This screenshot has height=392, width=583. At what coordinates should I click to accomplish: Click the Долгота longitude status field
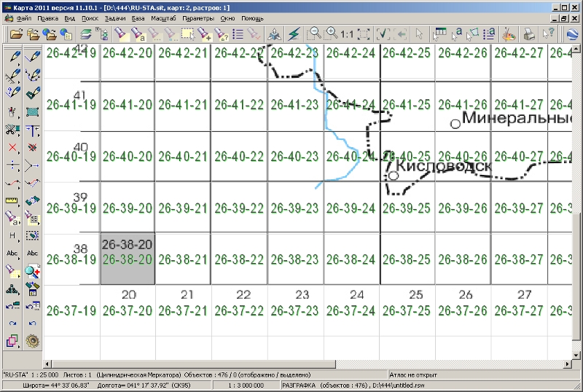pos(144,385)
